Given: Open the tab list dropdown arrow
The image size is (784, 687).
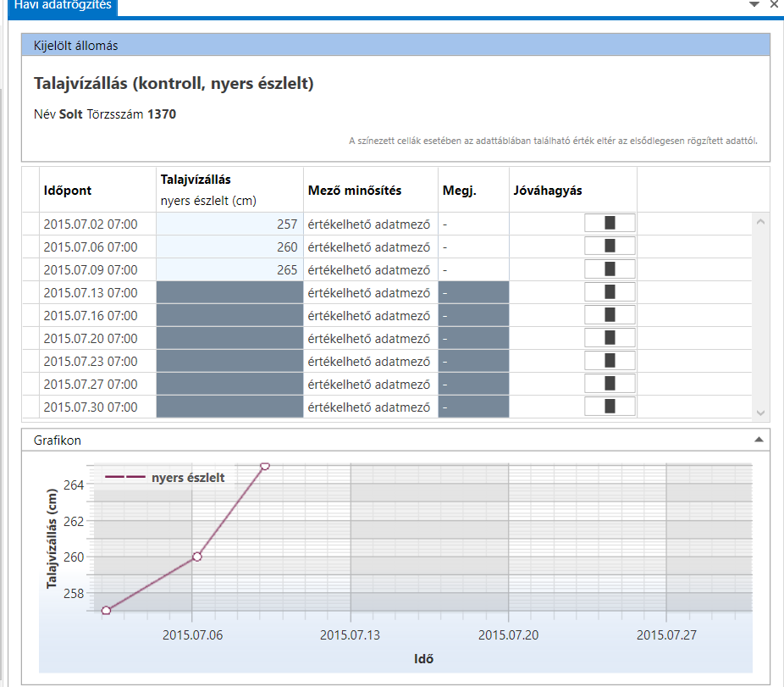Looking at the screenshot, I should pos(754,4).
